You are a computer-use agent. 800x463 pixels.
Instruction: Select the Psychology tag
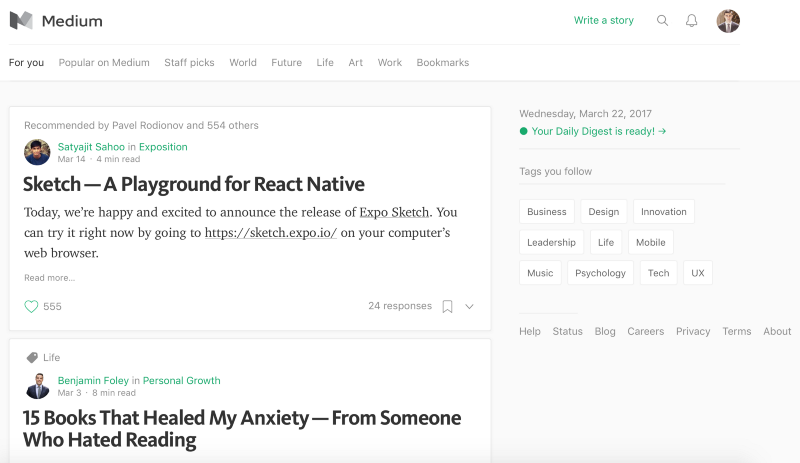click(x=600, y=273)
